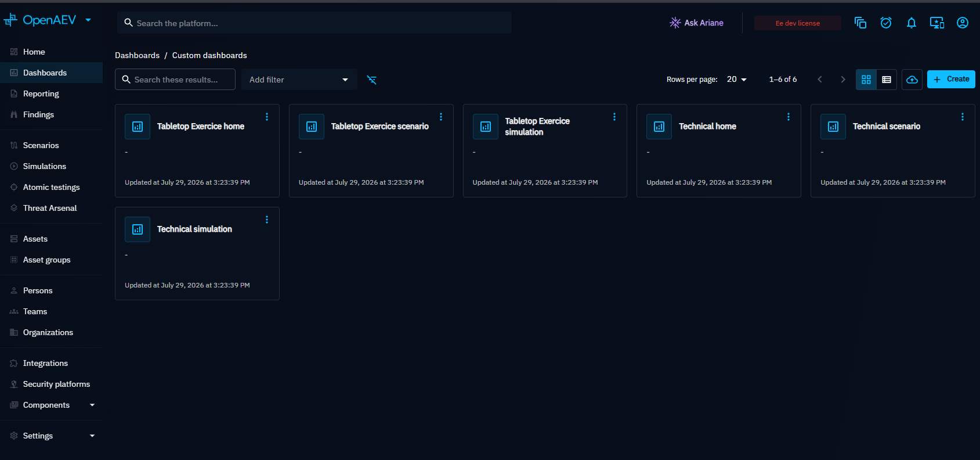Navigate to Simulations
980x460 pixels.
coord(51,166)
